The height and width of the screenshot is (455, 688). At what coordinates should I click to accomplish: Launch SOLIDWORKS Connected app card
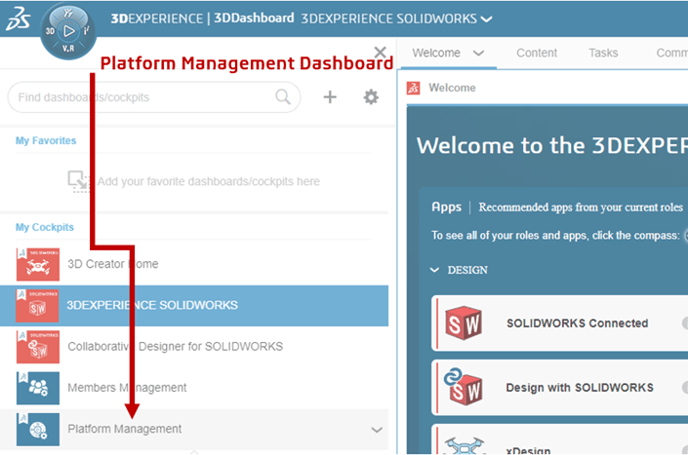pyautogui.click(x=559, y=323)
